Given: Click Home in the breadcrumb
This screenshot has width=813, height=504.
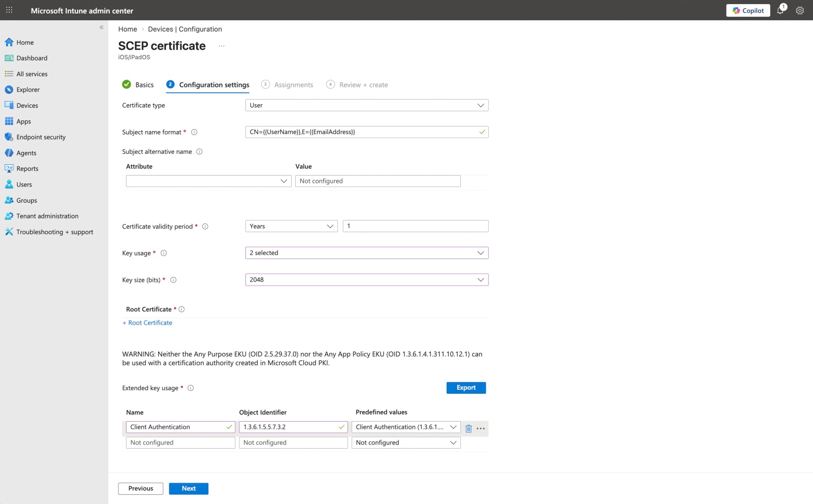Looking at the screenshot, I should tap(128, 29).
